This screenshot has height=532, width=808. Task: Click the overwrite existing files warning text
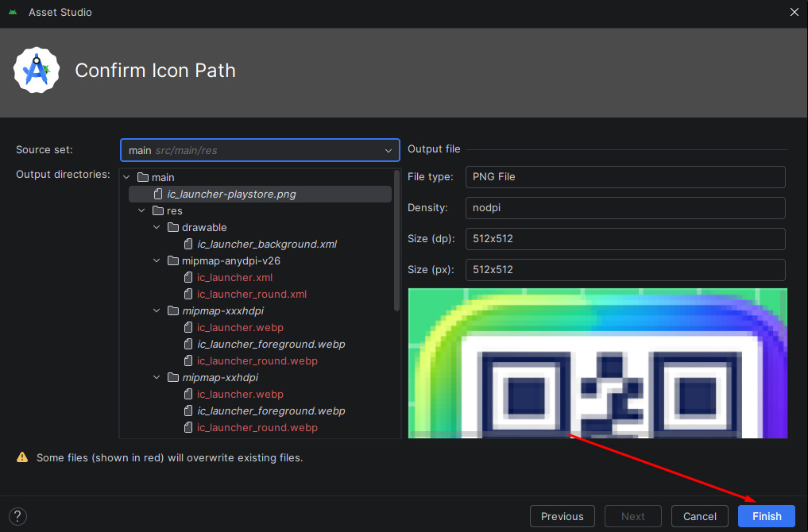tap(169, 457)
